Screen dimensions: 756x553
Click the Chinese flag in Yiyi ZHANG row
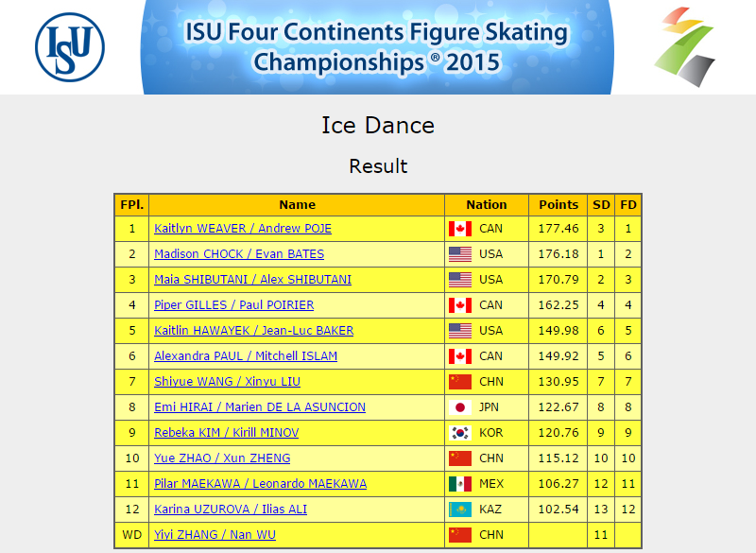460,535
